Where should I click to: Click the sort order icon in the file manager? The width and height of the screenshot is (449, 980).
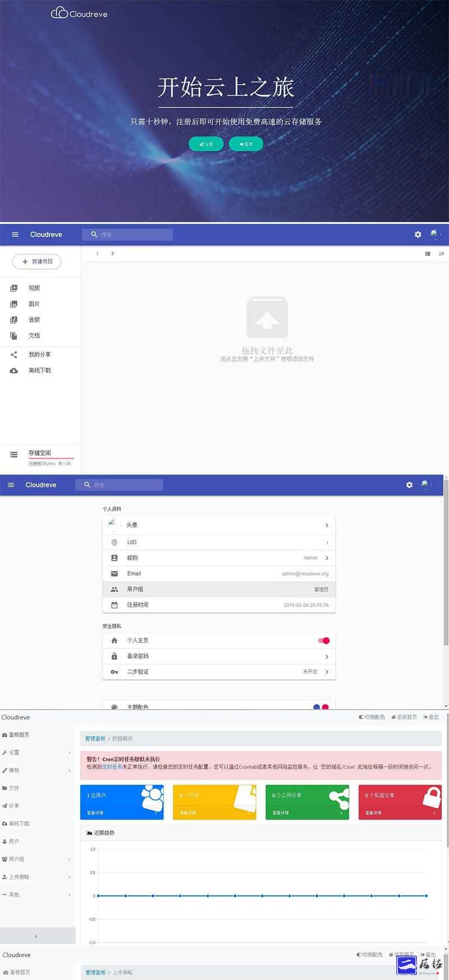click(x=441, y=254)
